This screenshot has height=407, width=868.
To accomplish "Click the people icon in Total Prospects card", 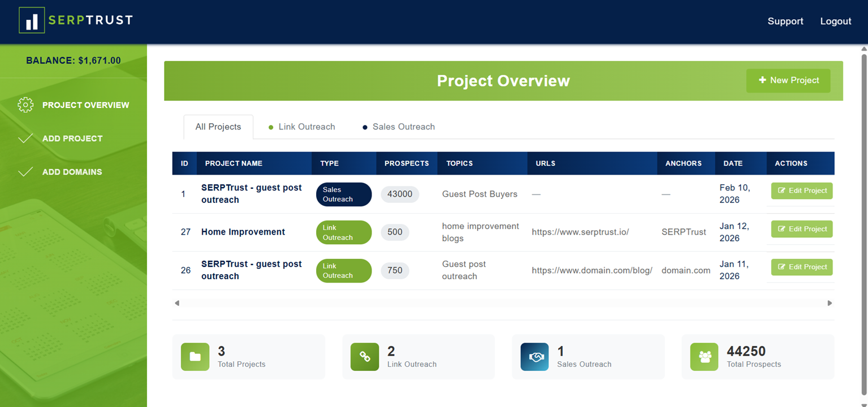I will (704, 357).
